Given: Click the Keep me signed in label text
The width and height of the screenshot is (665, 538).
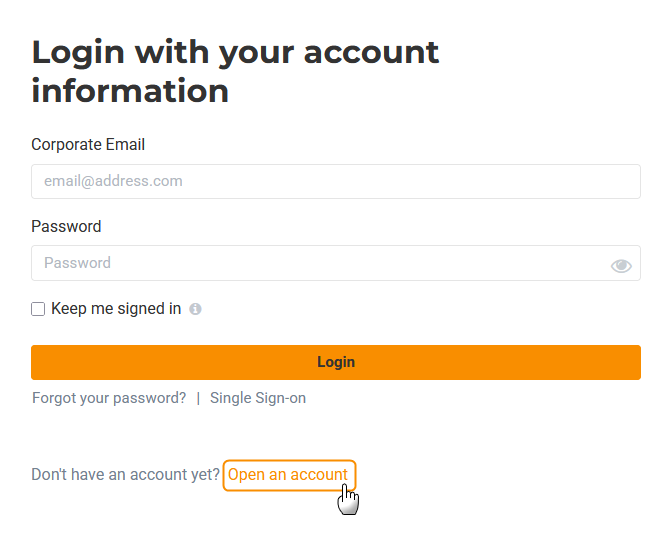Looking at the screenshot, I should point(116,309).
